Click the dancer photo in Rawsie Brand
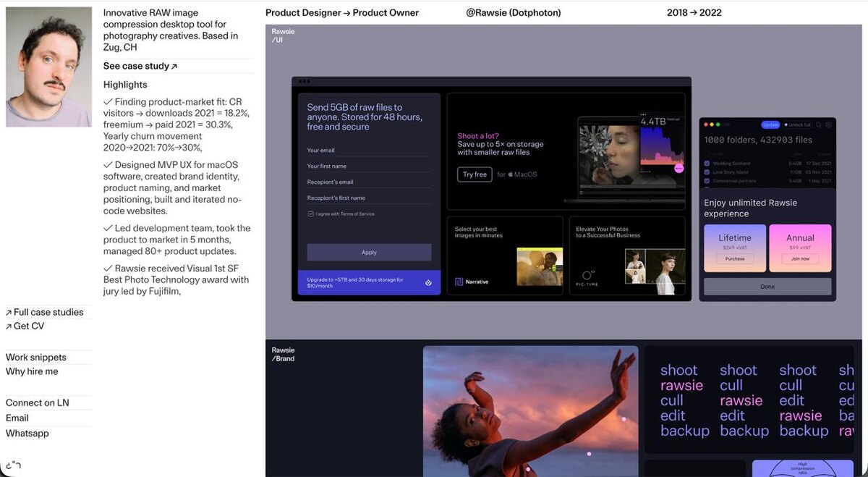868x477 pixels. click(530, 410)
